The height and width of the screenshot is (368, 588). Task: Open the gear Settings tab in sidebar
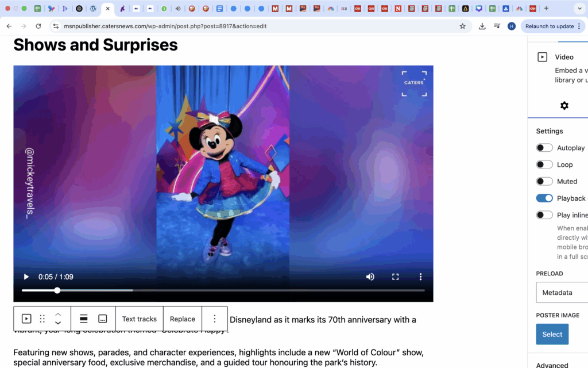click(x=564, y=106)
